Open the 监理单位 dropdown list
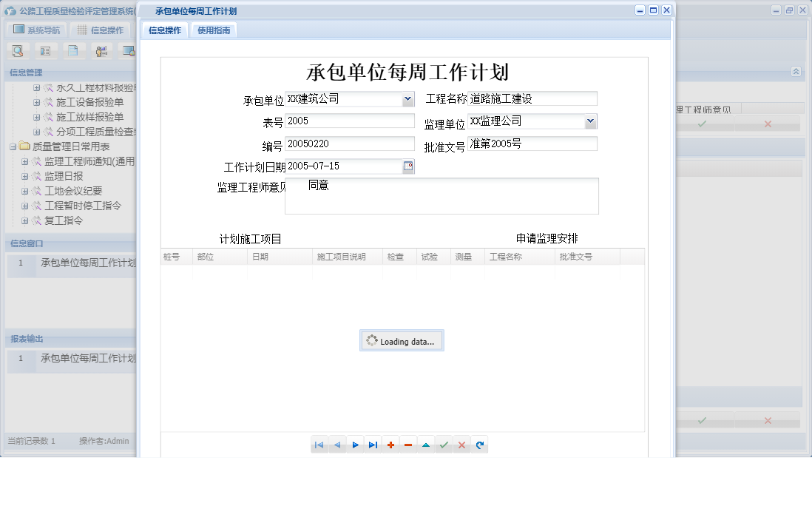 tap(590, 121)
